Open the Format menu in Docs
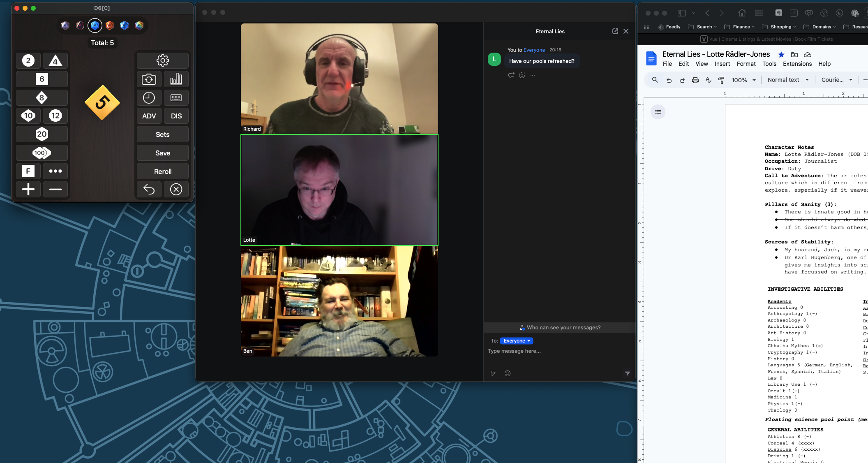This screenshot has width=868, height=463. tap(746, 64)
